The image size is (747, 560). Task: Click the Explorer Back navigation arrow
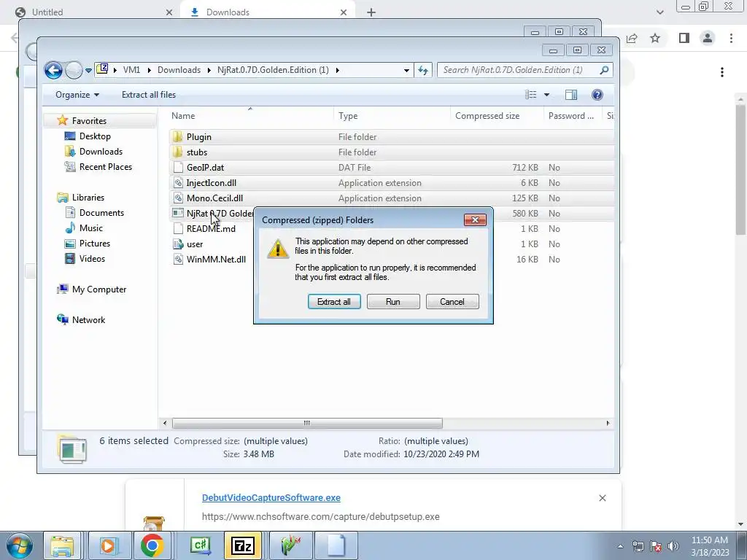click(x=53, y=71)
